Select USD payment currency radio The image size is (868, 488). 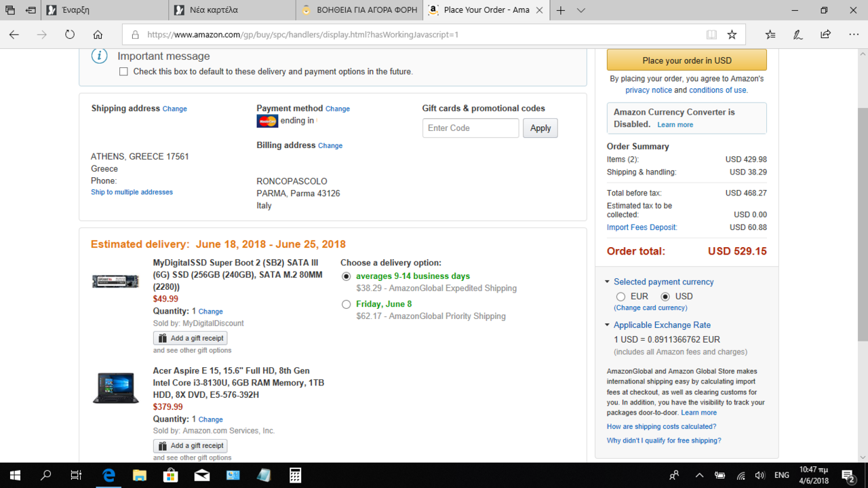pyautogui.click(x=665, y=297)
